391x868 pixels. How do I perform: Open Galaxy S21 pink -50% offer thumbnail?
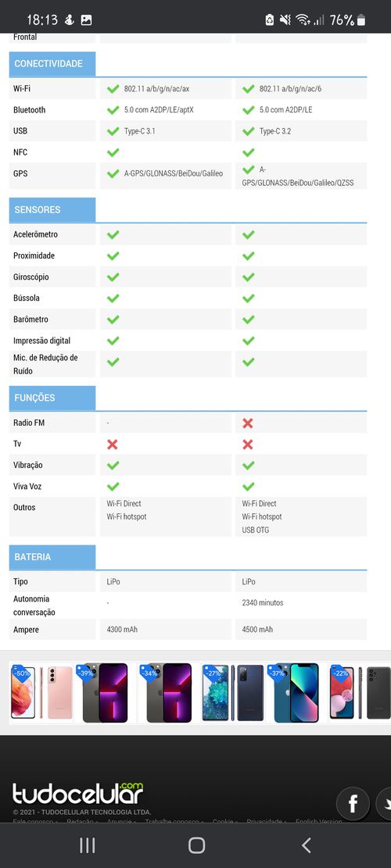[x=41, y=693]
